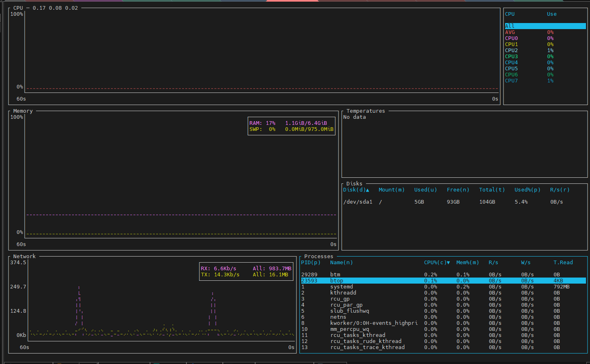Sort disks by Disk(d) column header

356,189
